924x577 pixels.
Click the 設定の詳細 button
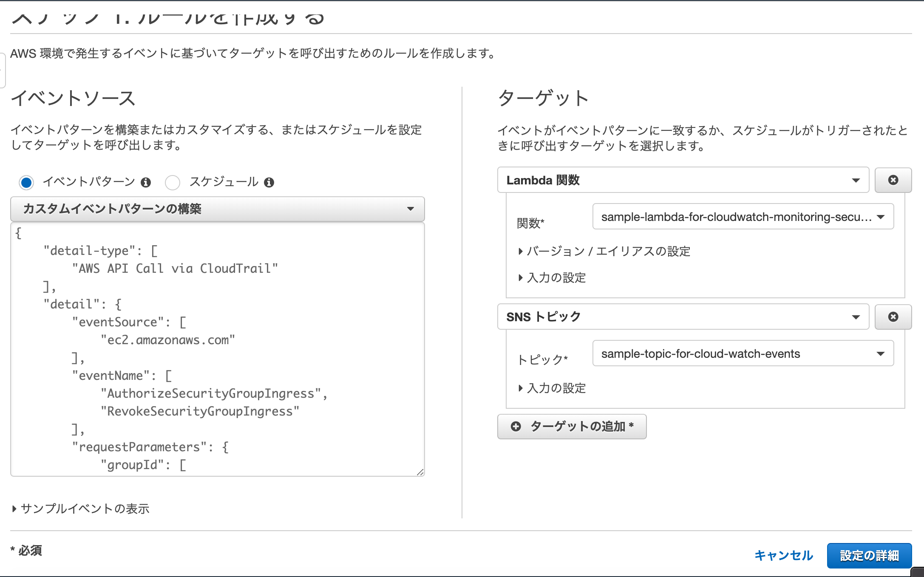tap(869, 555)
